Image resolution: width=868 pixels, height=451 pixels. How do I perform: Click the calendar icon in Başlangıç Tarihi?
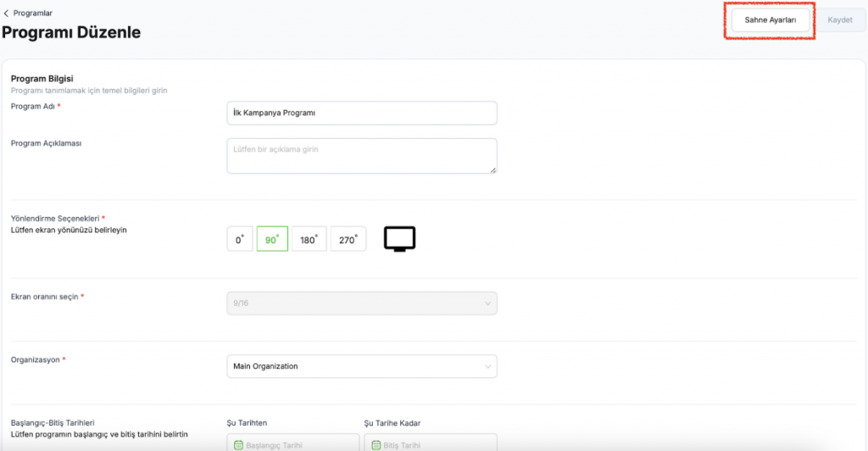pyautogui.click(x=238, y=444)
